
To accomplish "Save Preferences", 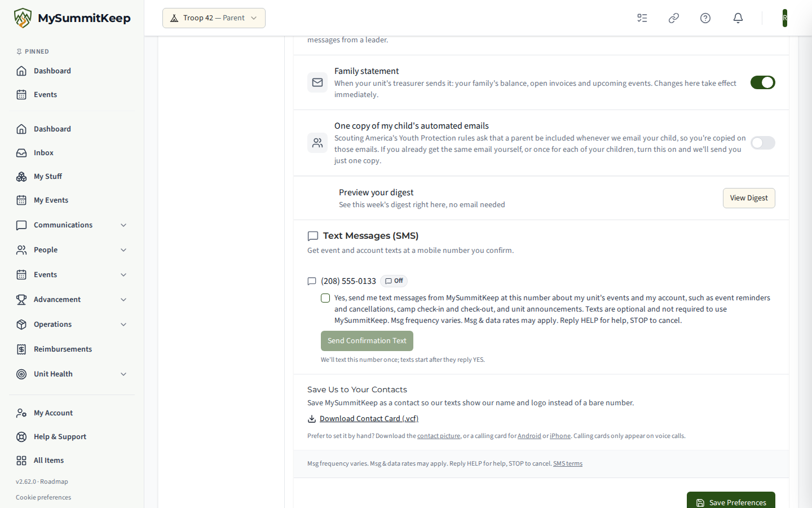I will click(x=731, y=500).
